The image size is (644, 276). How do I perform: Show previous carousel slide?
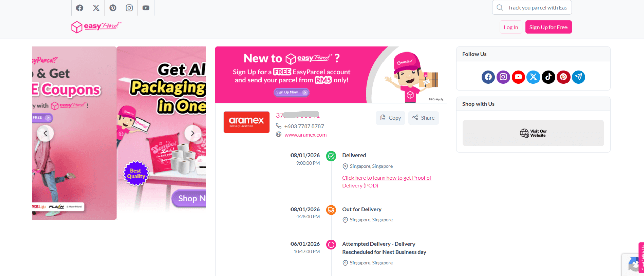click(x=45, y=133)
